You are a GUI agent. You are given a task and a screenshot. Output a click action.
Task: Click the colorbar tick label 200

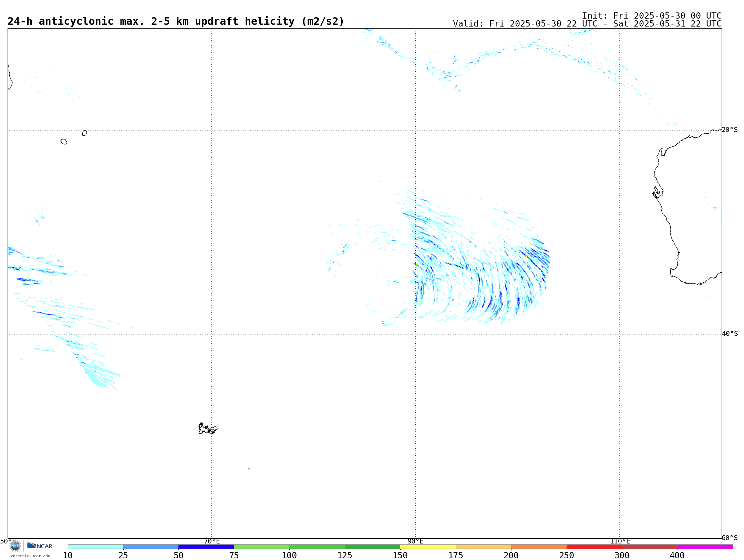[x=511, y=555]
